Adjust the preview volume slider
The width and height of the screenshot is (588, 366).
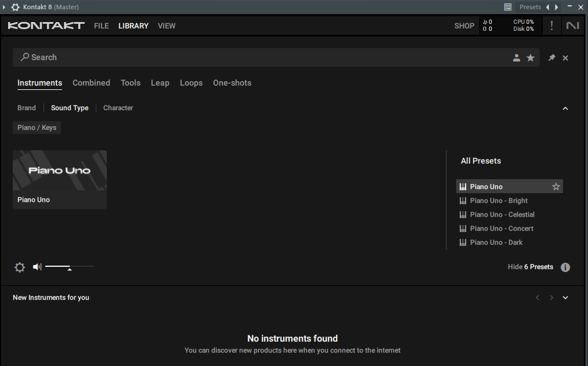click(70, 267)
